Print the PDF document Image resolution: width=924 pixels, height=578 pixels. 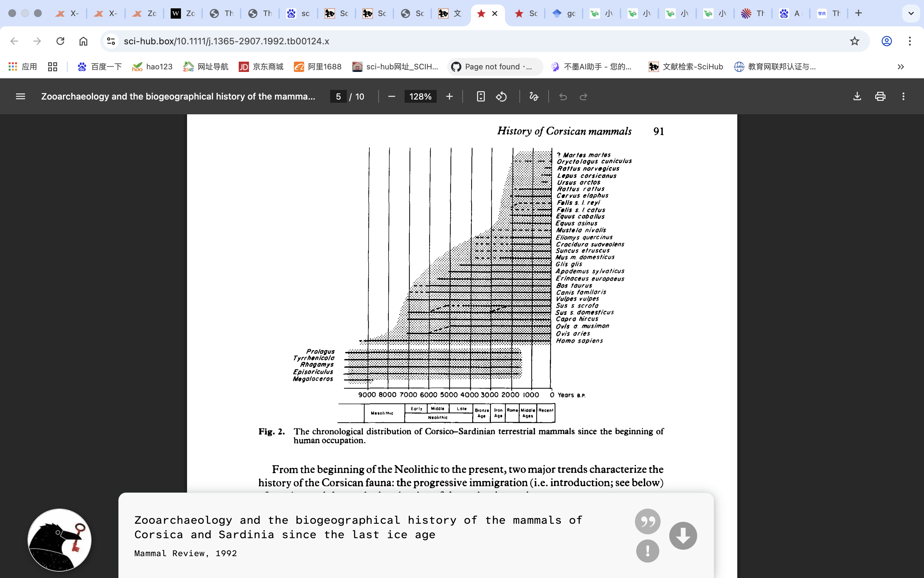click(880, 97)
